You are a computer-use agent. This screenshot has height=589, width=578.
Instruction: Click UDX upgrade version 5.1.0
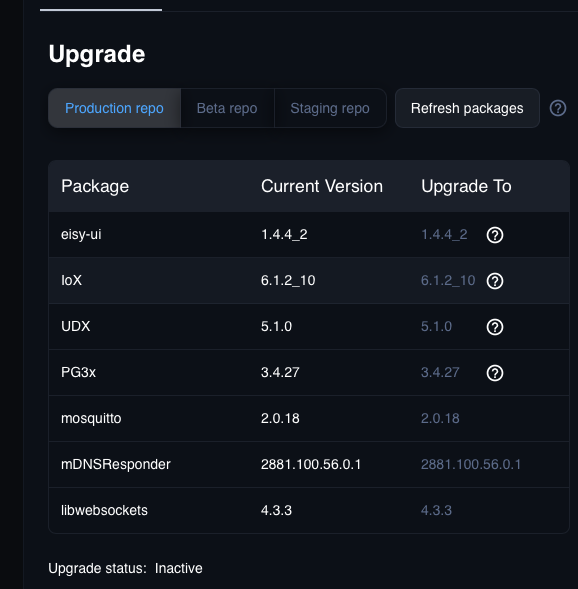436,326
